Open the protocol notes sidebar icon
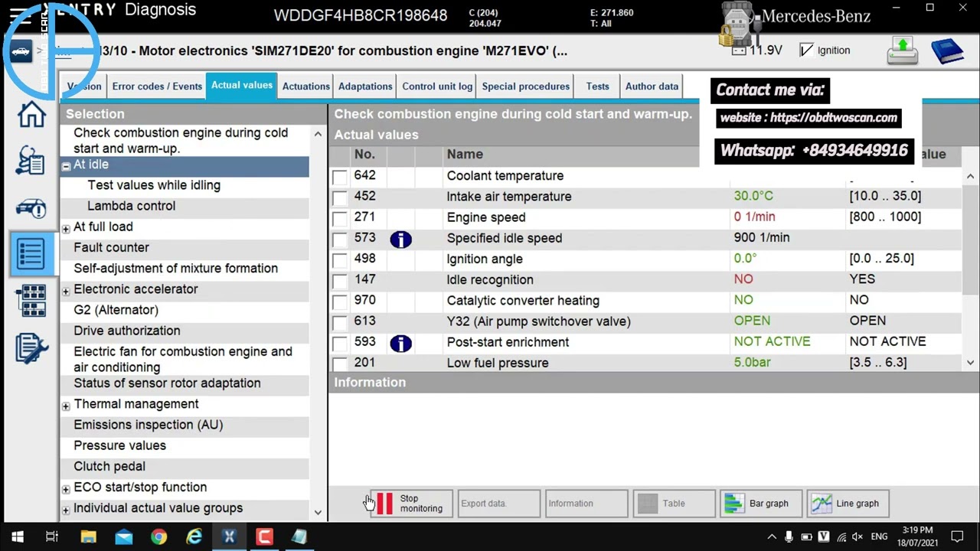Screen dimensions: 980x551 (x=31, y=349)
